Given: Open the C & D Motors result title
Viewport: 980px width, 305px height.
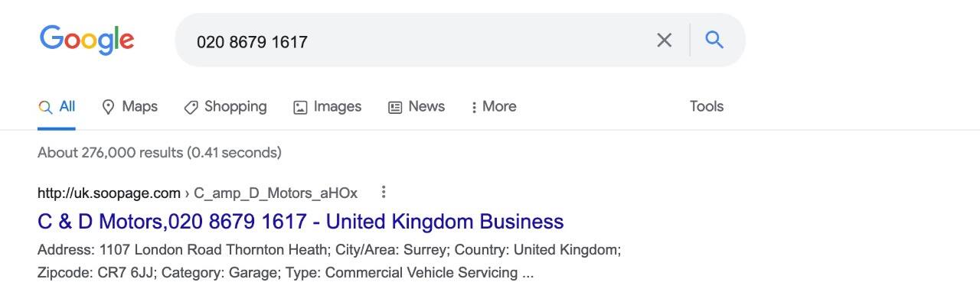Looking at the screenshot, I should pos(301,222).
